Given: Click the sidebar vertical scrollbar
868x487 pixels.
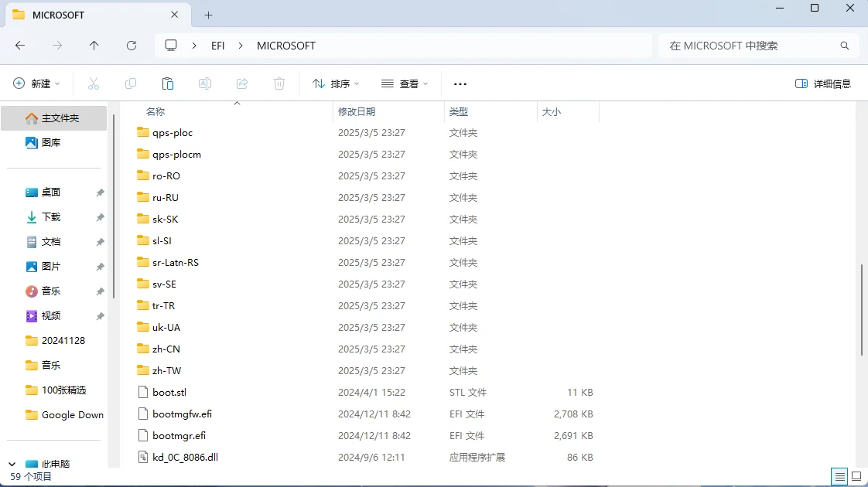Looking at the screenshot, I should pyautogui.click(x=114, y=206).
